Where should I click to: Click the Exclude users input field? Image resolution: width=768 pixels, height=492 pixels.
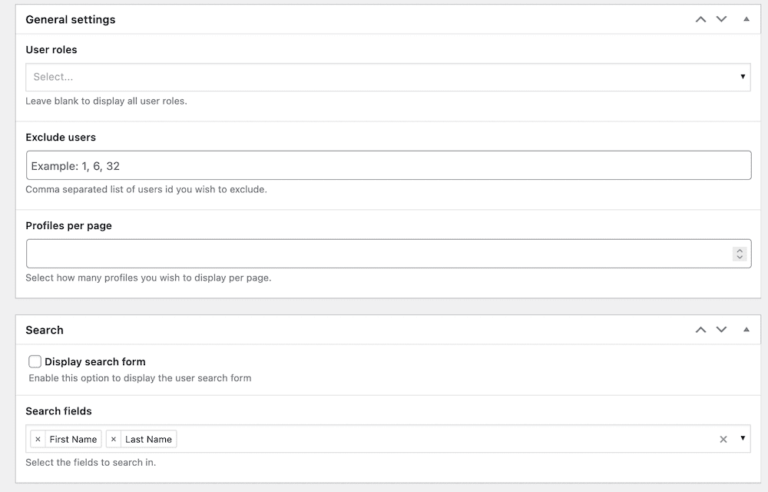pos(388,165)
